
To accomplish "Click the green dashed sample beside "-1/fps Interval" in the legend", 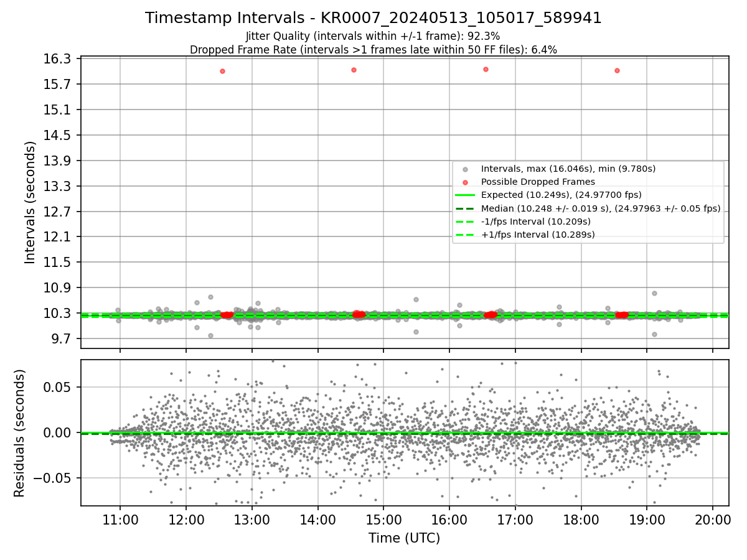I will point(466,222).
